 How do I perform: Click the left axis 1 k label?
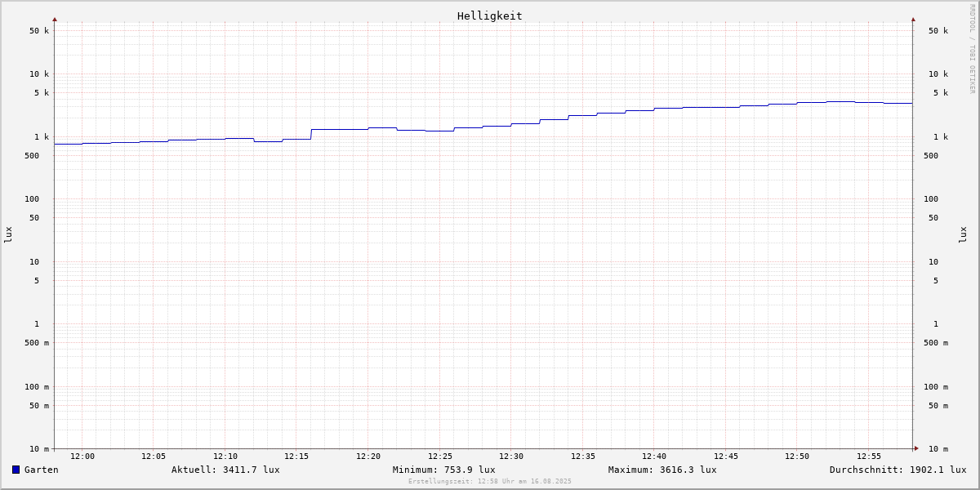click(x=42, y=137)
